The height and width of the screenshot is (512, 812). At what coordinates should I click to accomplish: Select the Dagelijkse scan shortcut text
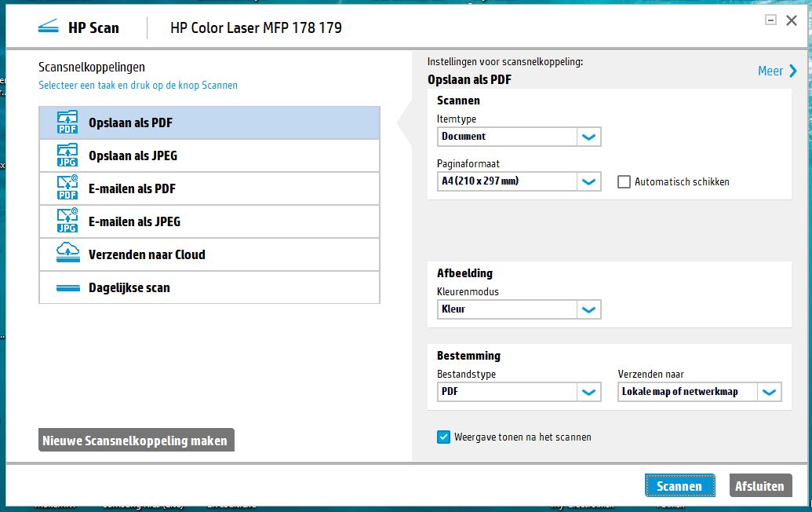(x=129, y=288)
